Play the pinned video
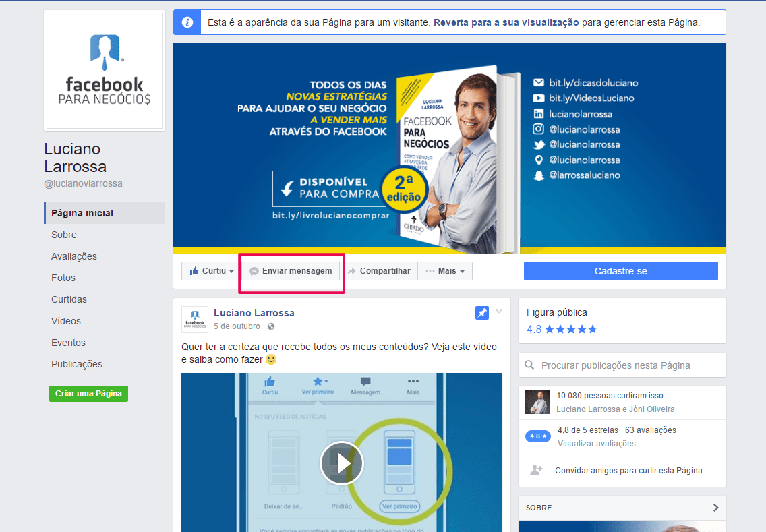 (341, 463)
